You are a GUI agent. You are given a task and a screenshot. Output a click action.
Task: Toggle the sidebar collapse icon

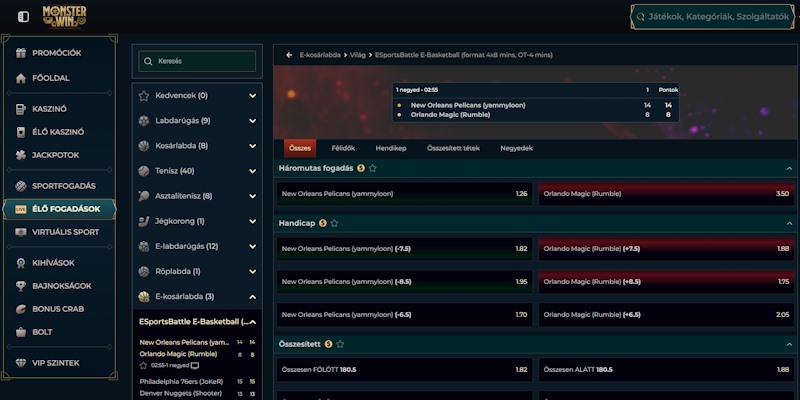click(x=23, y=17)
